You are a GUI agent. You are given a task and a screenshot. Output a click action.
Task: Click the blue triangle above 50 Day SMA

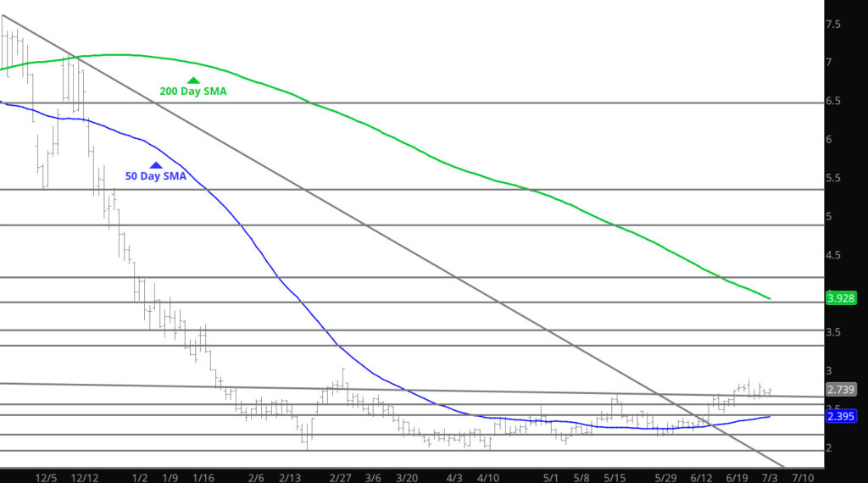tap(155, 165)
